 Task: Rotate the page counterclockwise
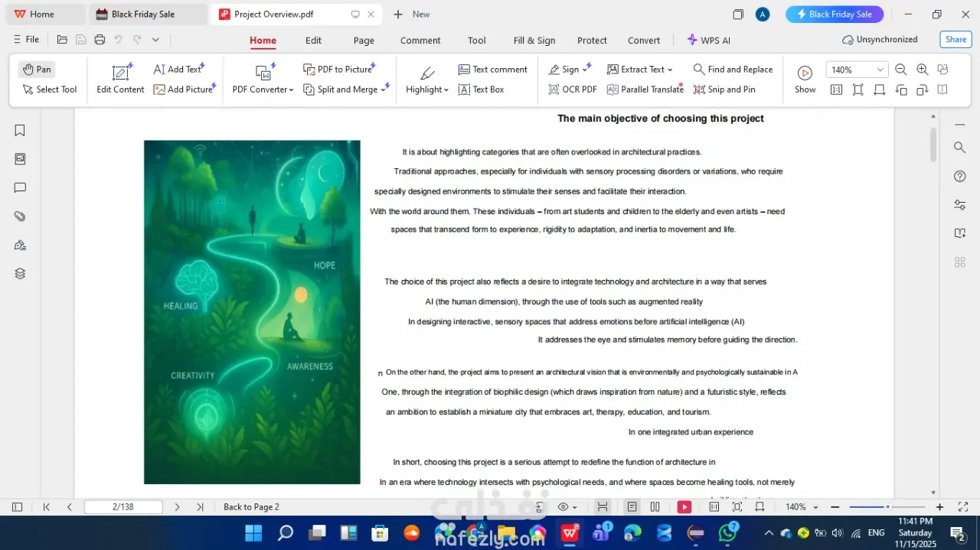tap(901, 89)
